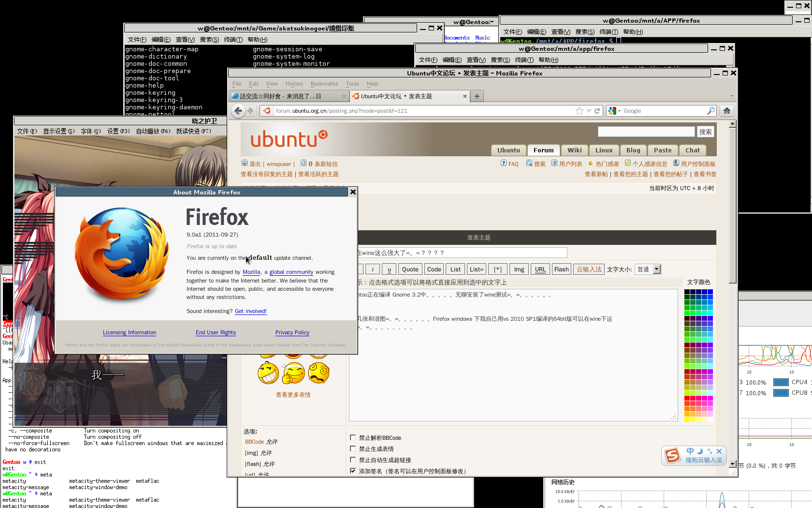Viewport: 812px width, 508px height.
Task: Click the Img BBCode button
Action: [x=519, y=269]
